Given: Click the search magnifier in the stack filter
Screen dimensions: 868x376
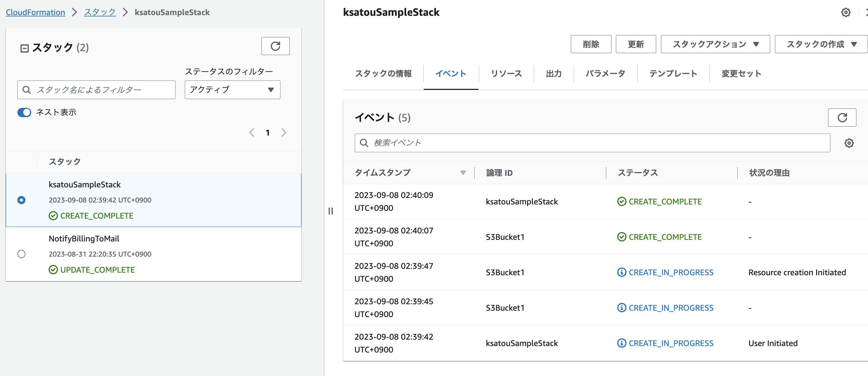Looking at the screenshot, I should [27, 89].
